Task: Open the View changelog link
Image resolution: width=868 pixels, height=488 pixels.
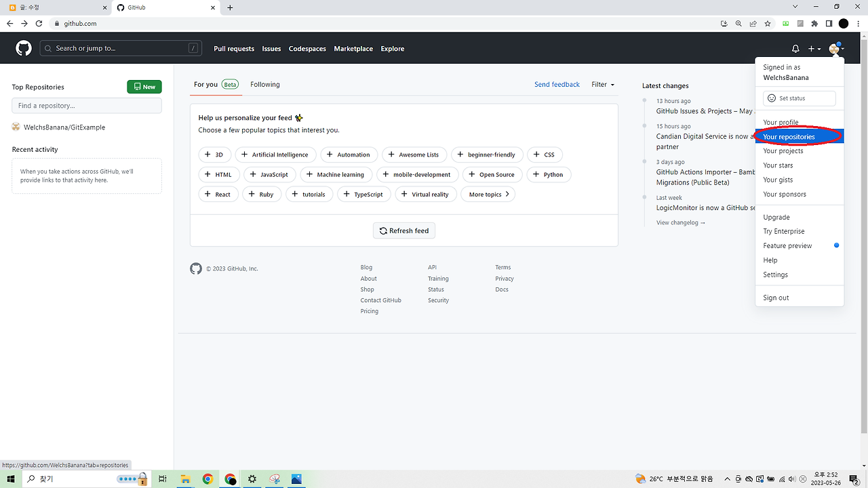Action: coord(681,222)
